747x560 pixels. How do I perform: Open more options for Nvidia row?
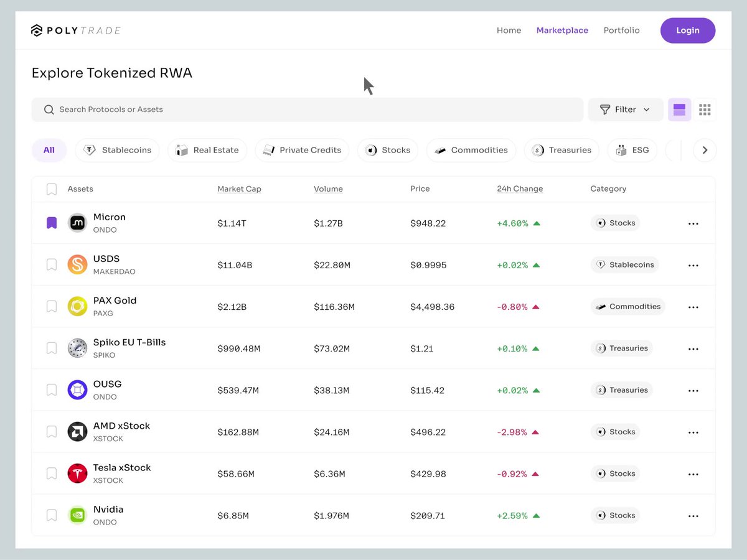coord(693,515)
